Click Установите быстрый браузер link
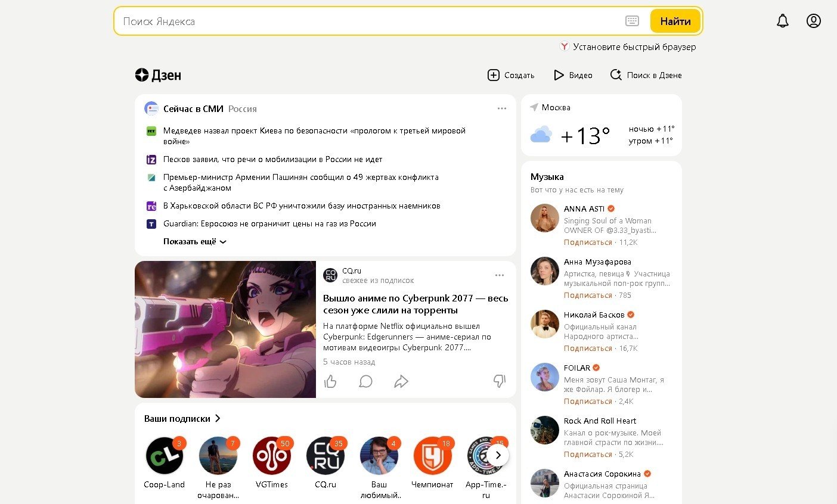Image resolution: width=837 pixels, height=504 pixels. [x=634, y=46]
